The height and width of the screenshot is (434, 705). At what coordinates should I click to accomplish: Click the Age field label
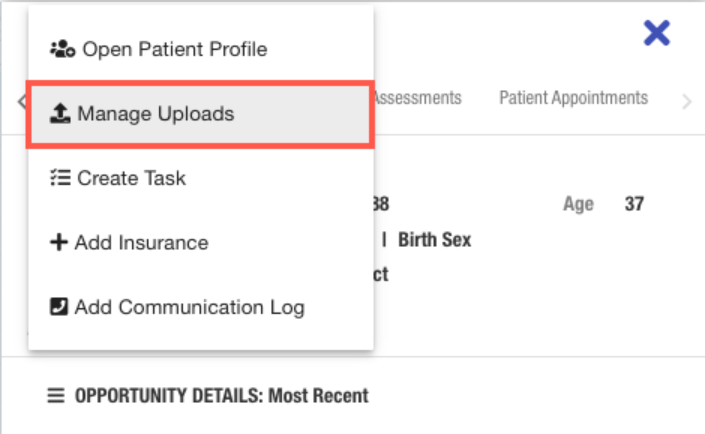tap(578, 205)
